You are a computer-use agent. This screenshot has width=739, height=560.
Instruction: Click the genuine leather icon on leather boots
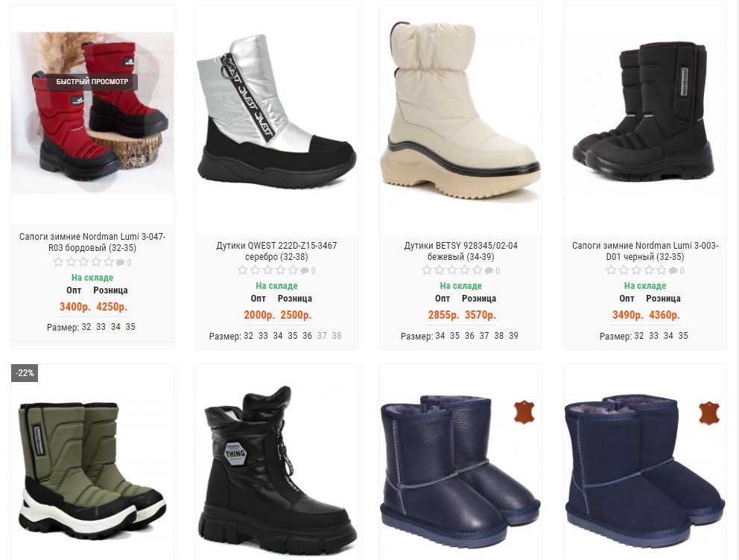[524, 412]
